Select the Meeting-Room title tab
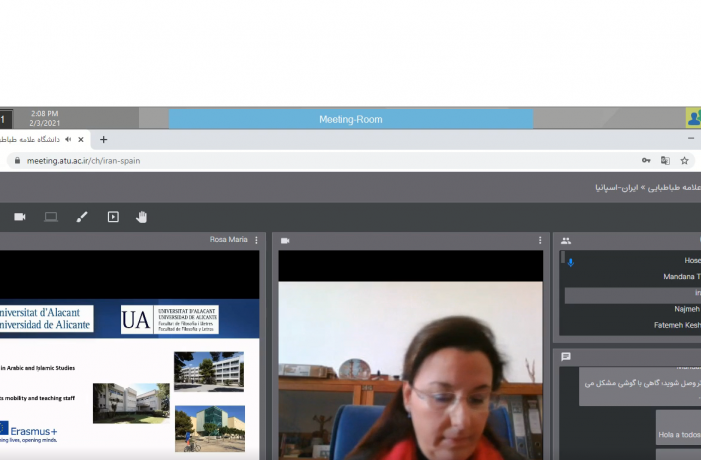The width and height of the screenshot is (701, 460). click(x=351, y=119)
